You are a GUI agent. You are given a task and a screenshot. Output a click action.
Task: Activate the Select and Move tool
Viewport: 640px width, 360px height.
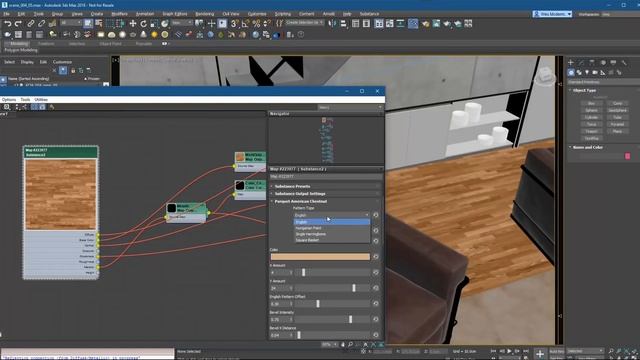(133, 24)
